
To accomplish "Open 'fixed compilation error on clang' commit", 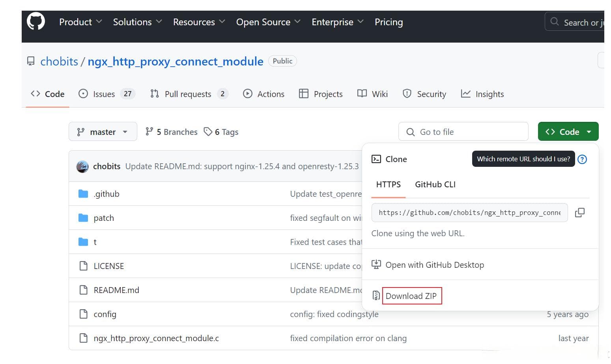I will [348, 338].
